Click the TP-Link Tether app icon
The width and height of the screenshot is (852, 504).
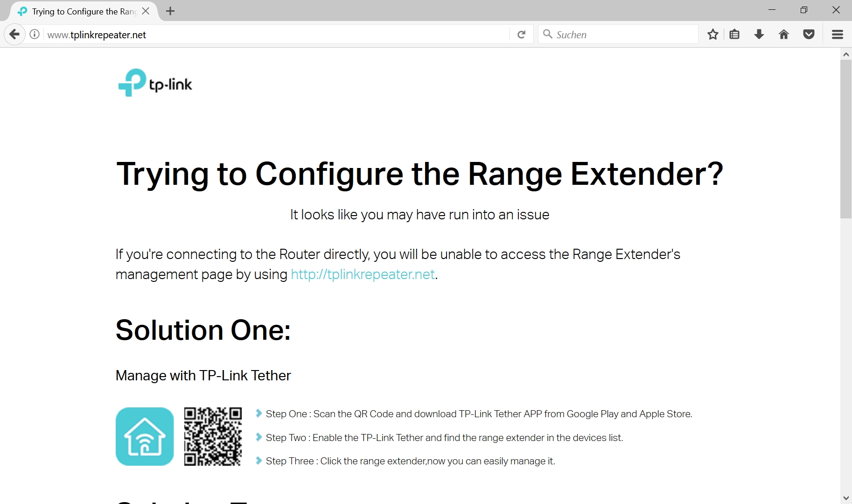pyautogui.click(x=145, y=436)
